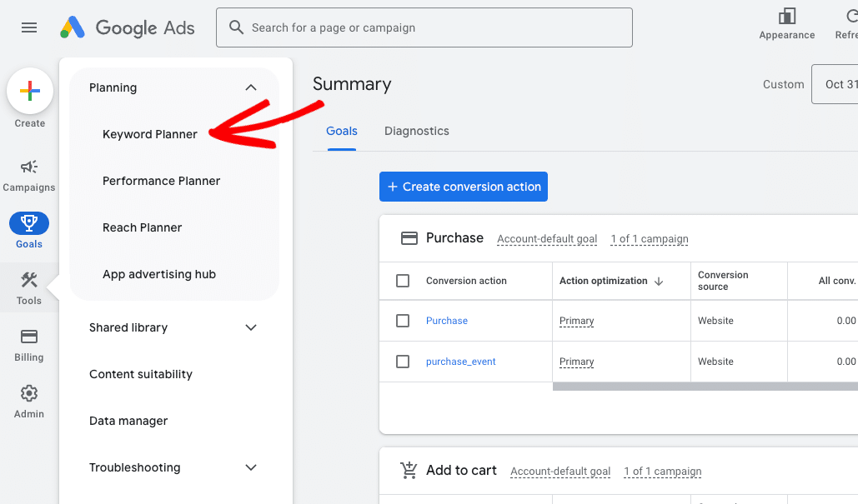Open the Appearance settings icon
The image size is (858, 504).
[786, 17]
